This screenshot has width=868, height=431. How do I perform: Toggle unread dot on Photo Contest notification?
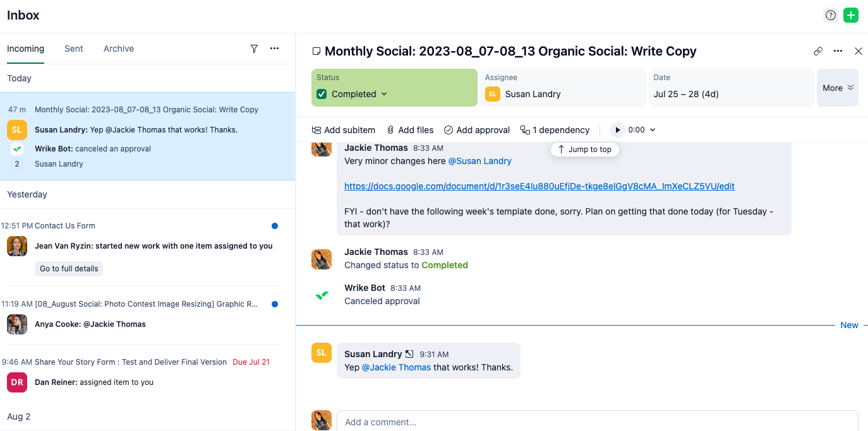tap(274, 304)
